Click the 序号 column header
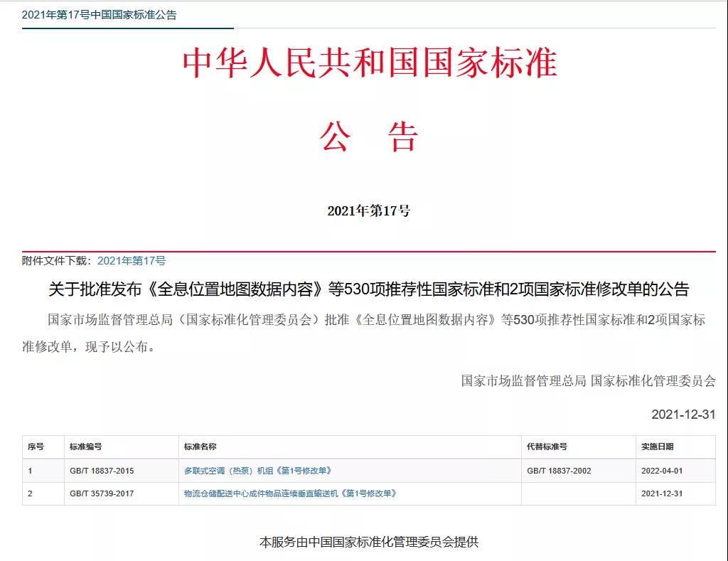Screen dimensions: 728x561 pos(36,447)
